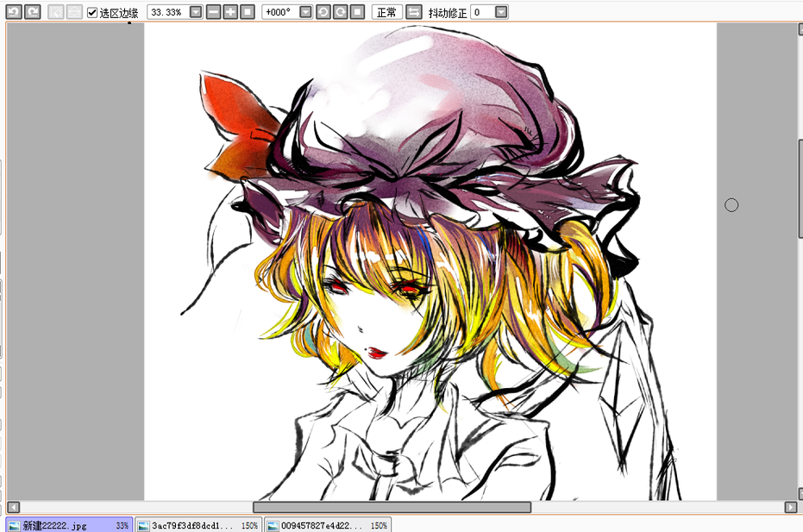Reset canvas rotation square icon
803x532 pixels.
coord(357,12)
